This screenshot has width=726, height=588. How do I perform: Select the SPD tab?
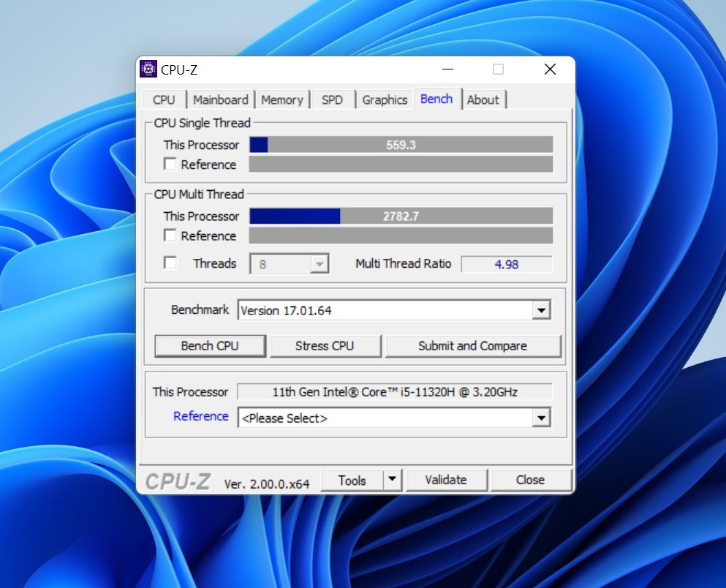(332, 100)
